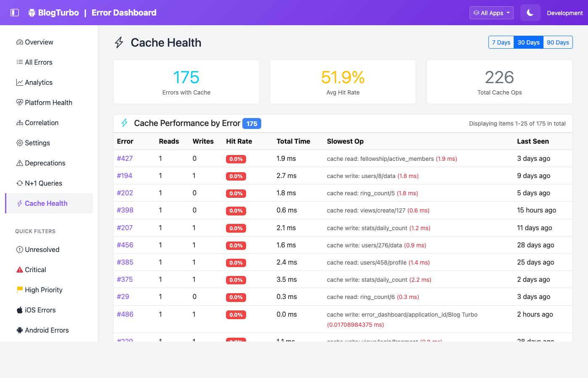Toggle dark mode with the moon button
This screenshot has height=378, width=588.
[530, 13]
